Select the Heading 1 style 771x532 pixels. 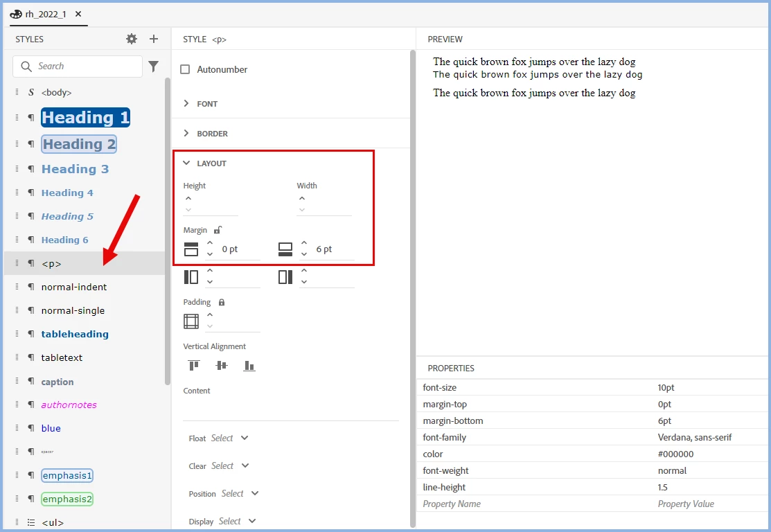coord(86,118)
